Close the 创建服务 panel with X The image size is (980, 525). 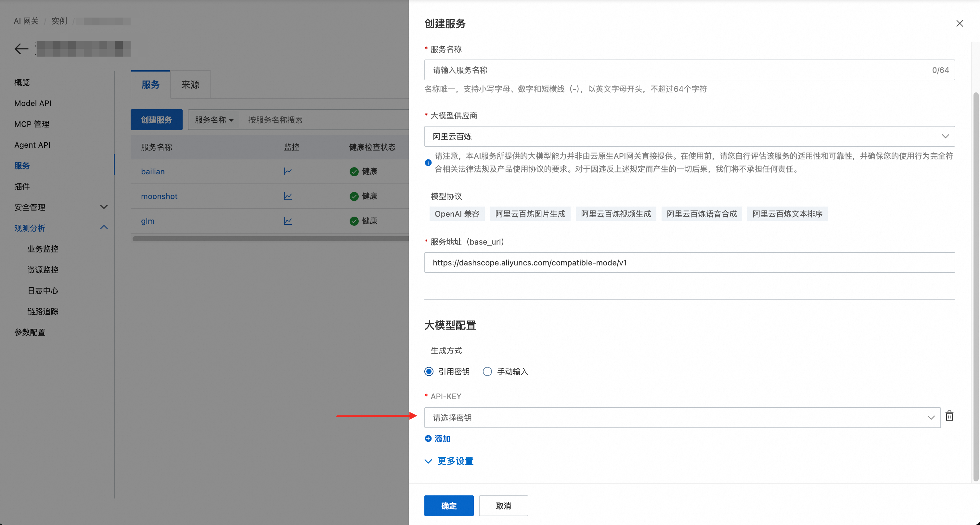960,24
